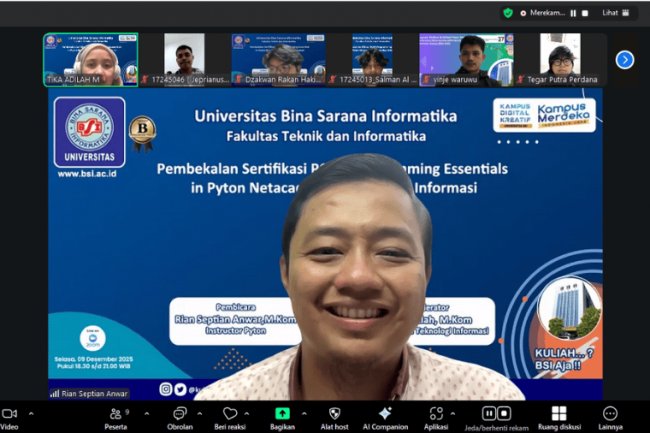The height and width of the screenshot is (433, 650).
Task: Expand the Obrolan options arrow
Action: coord(199,414)
